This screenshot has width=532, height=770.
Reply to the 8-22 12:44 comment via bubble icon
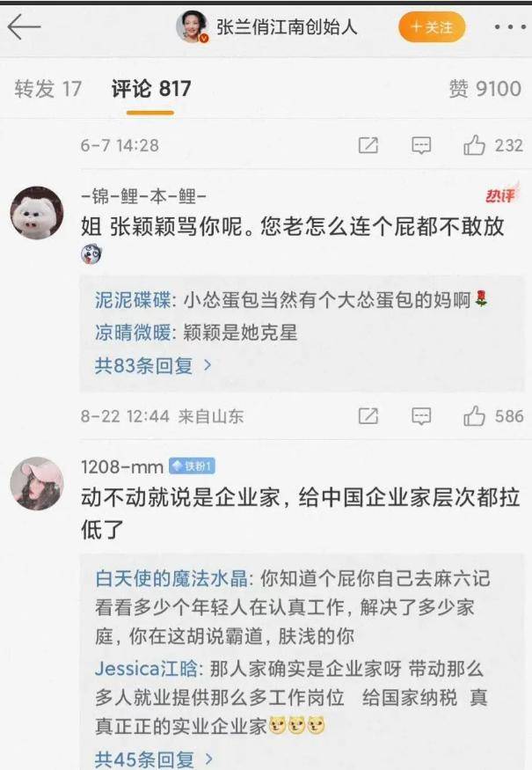tap(421, 416)
